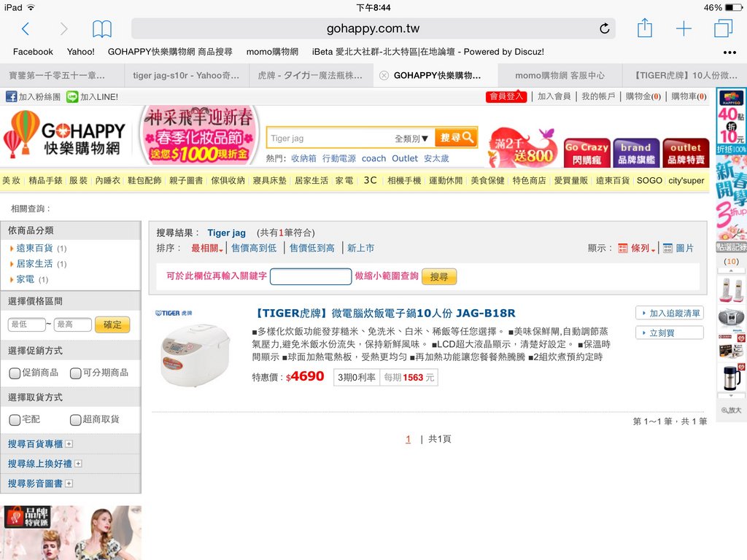The height and width of the screenshot is (560, 747).
Task: Switch to the 圖片 grid view icon
Action: (x=667, y=248)
